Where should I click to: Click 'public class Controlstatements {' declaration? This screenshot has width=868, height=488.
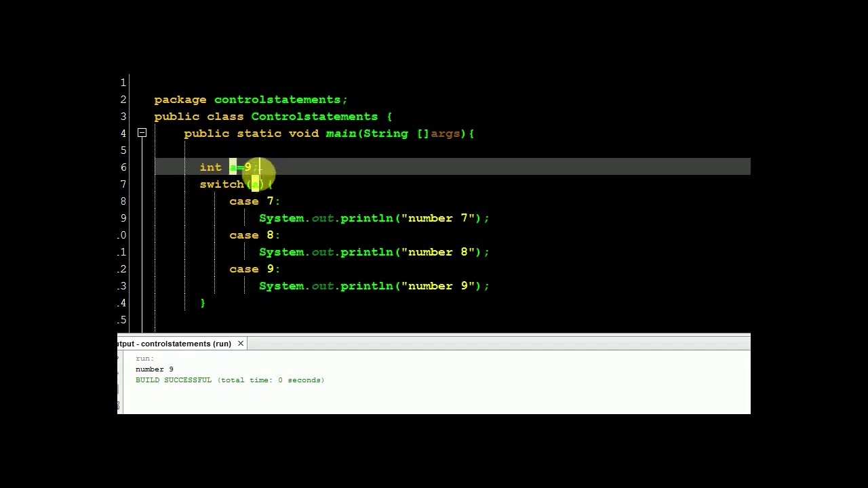tap(273, 117)
